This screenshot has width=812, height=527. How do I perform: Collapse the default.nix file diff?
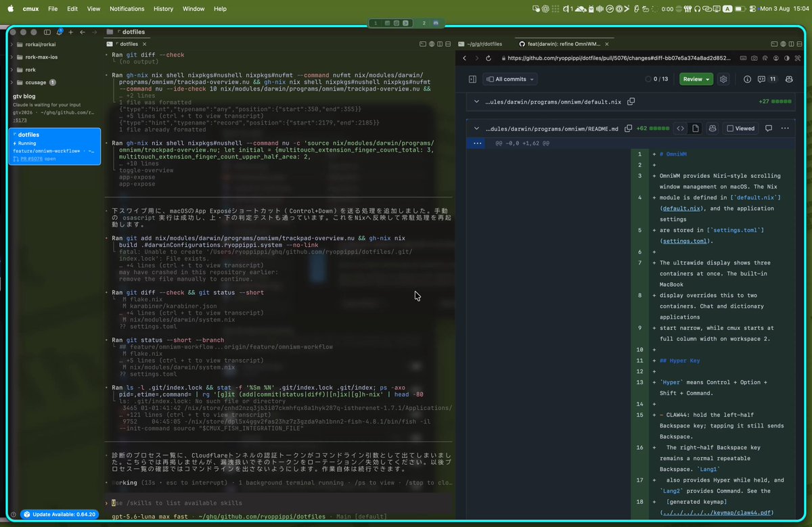pos(476,101)
